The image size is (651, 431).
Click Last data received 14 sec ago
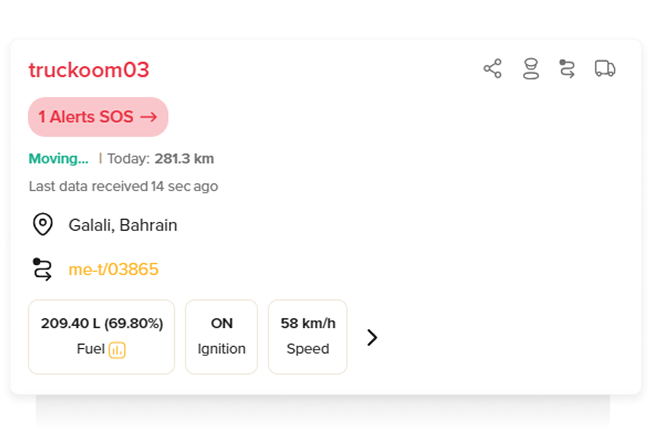point(123,186)
